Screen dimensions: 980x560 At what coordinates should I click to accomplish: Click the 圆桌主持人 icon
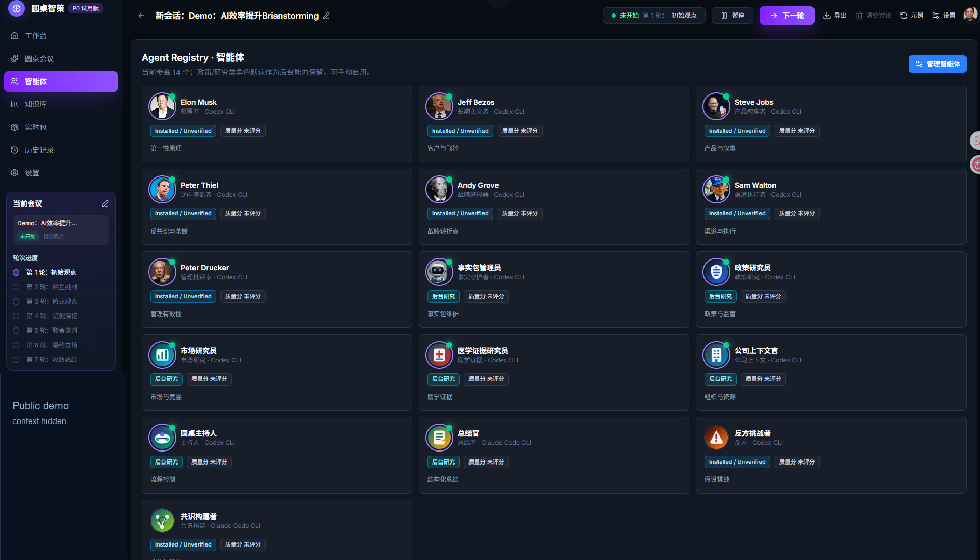[x=162, y=438]
